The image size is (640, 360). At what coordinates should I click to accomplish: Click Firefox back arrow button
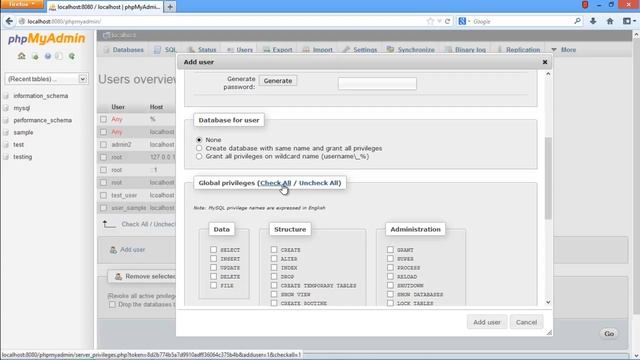[x=9, y=21]
